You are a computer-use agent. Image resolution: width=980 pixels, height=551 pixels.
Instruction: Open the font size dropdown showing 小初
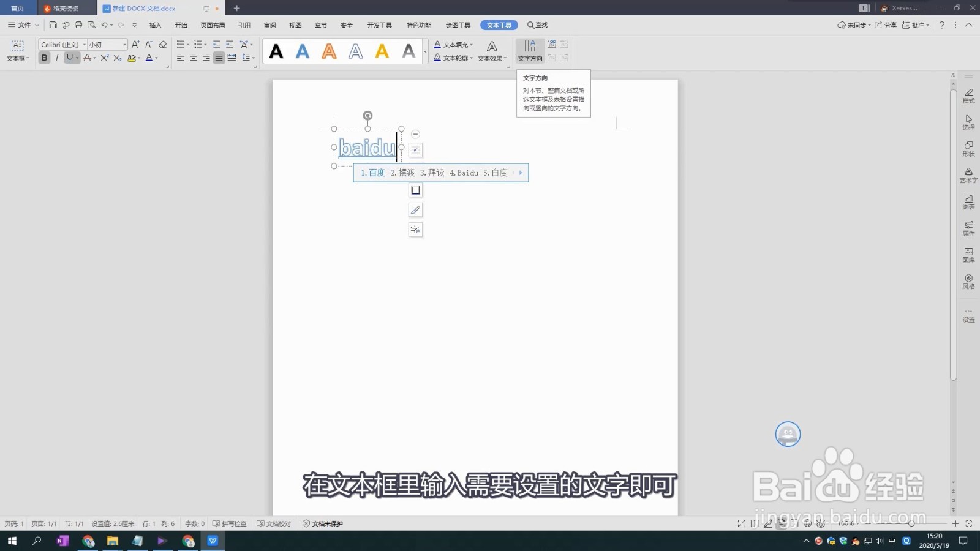pyautogui.click(x=125, y=45)
